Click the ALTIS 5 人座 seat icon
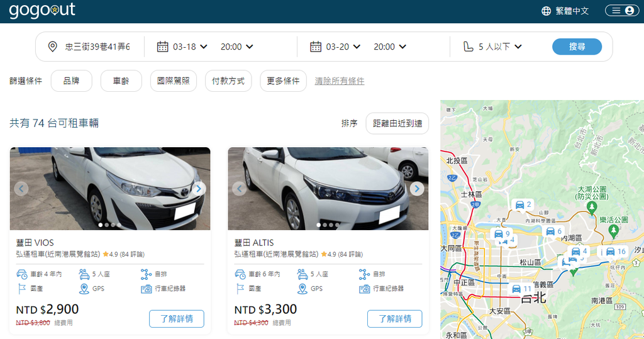The width and height of the screenshot is (644, 339). pos(303,274)
